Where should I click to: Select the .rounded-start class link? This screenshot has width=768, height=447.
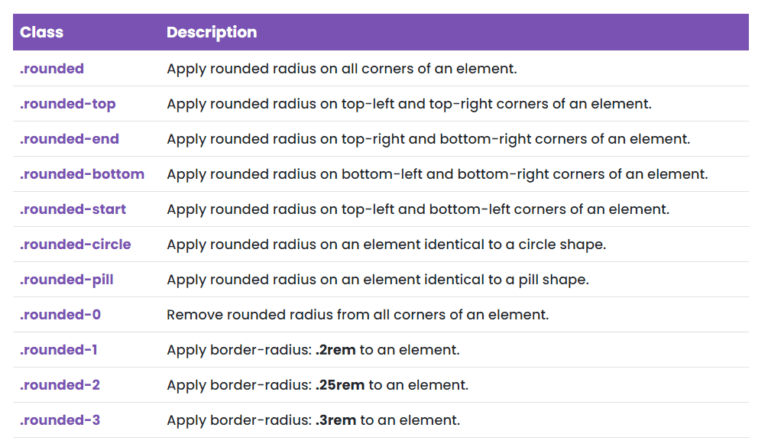72,210
